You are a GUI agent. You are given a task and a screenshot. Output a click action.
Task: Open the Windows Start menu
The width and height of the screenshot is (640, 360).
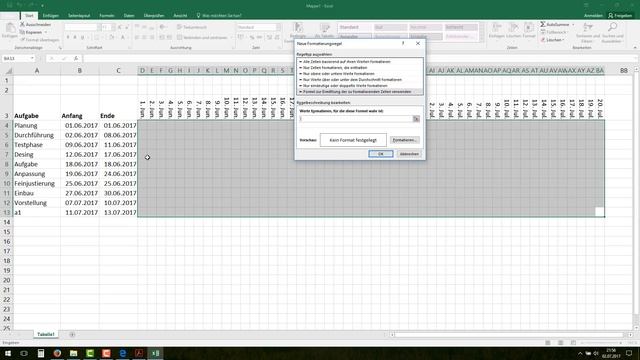[8, 353]
